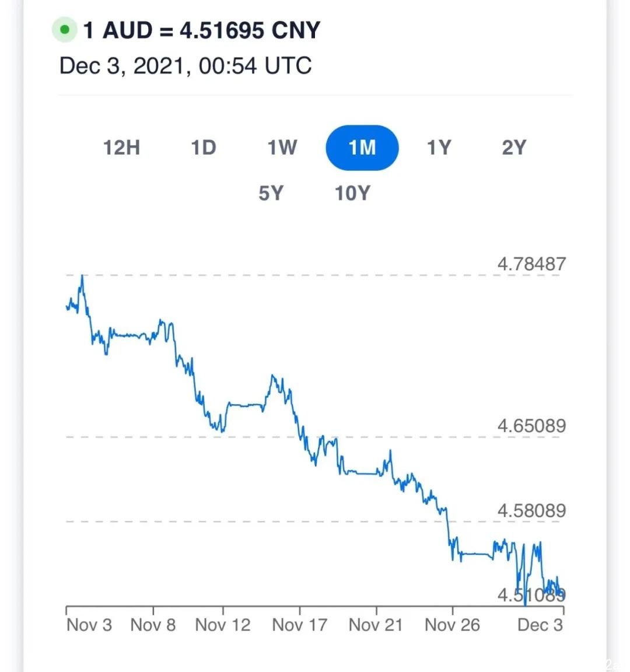Switch chart to 1Y range
The image size is (630, 672).
click(439, 148)
